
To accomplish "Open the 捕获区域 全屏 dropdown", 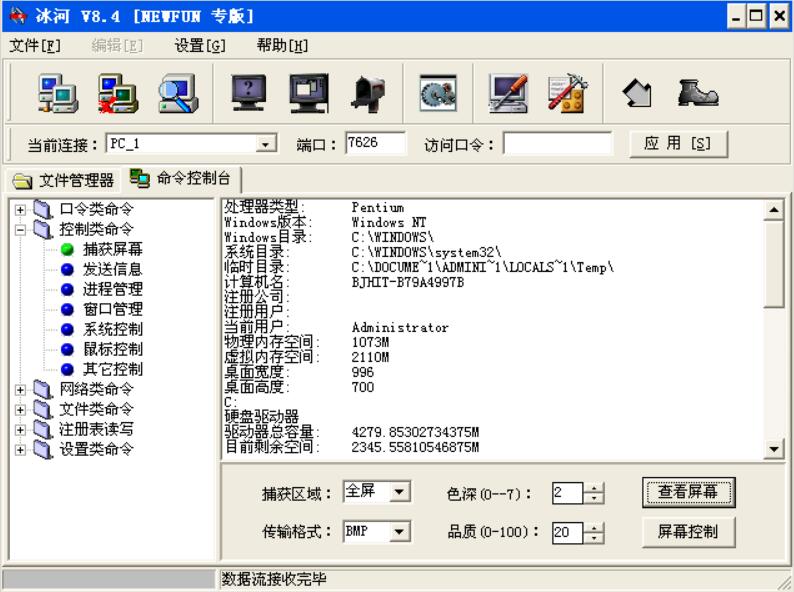I will coord(400,491).
